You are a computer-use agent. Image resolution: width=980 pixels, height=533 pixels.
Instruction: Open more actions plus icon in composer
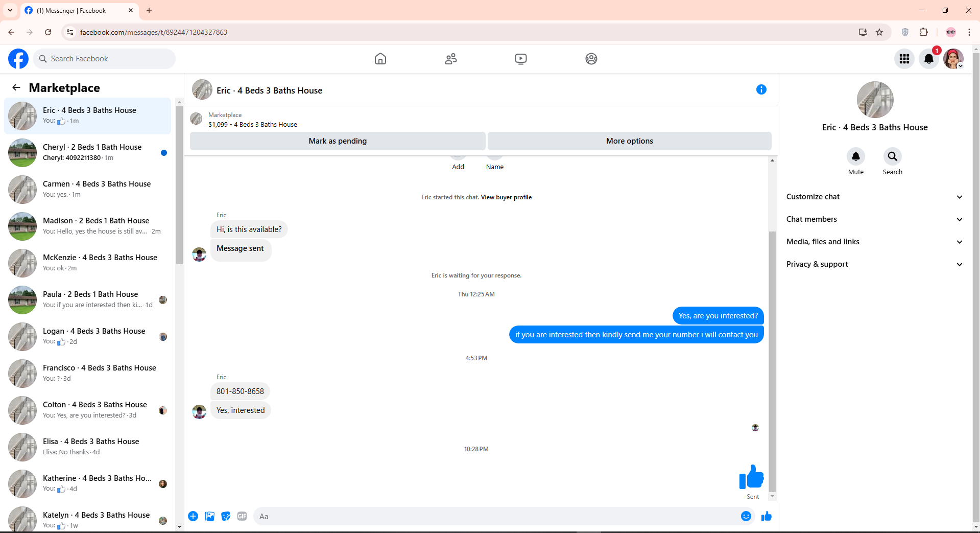[193, 516]
